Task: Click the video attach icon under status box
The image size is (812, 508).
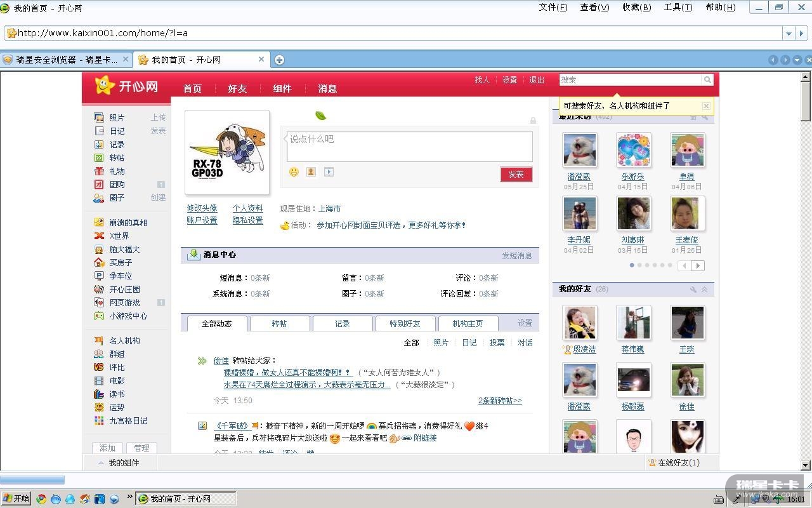Action: tap(329, 171)
